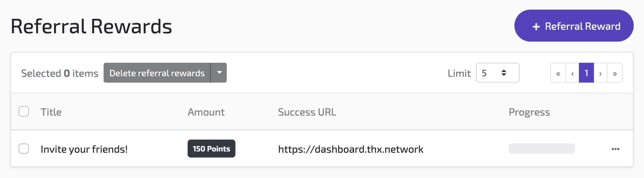Expand the Delete referral rewards dropdown arrow
This screenshot has height=178, width=644.
219,73
